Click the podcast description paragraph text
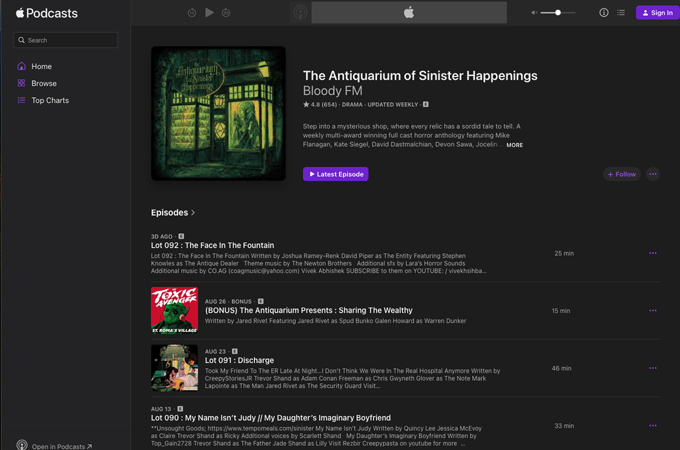Image resolution: width=680 pixels, height=450 pixels. pyautogui.click(x=412, y=135)
